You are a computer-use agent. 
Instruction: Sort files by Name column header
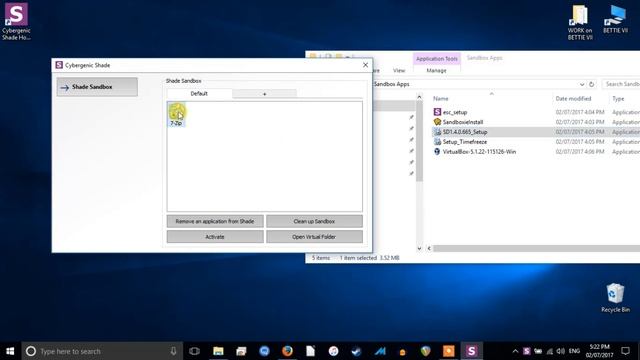pyautogui.click(x=440, y=99)
